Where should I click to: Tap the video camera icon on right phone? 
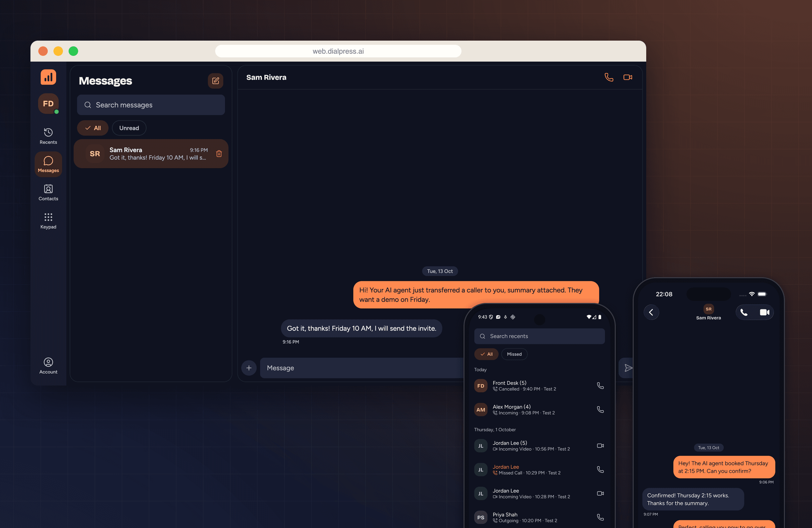point(764,312)
